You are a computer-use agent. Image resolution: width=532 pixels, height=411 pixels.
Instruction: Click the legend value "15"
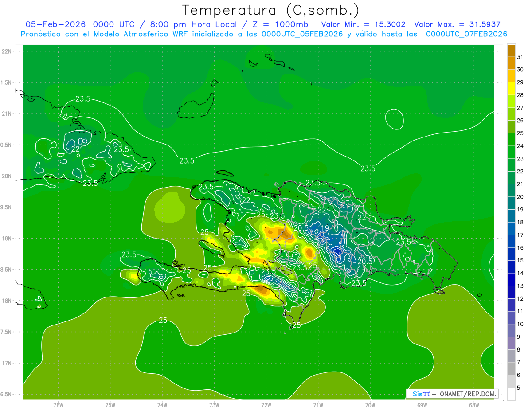pos(520,261)
